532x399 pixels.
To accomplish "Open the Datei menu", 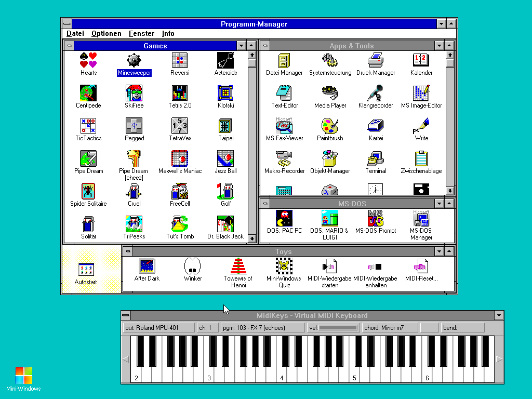I will point(75,33).
